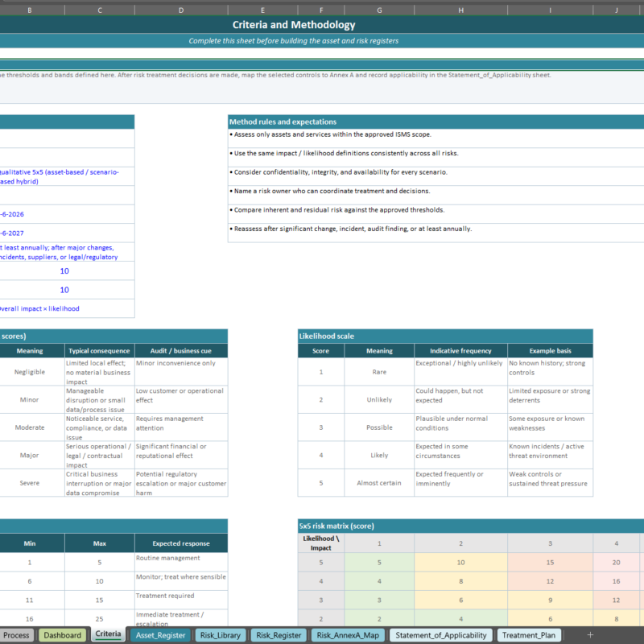The width and height of the screenshot is (644, 644).
Task: Click the overall impact × likelihood formula cell
Action: (x=64, y=308)
